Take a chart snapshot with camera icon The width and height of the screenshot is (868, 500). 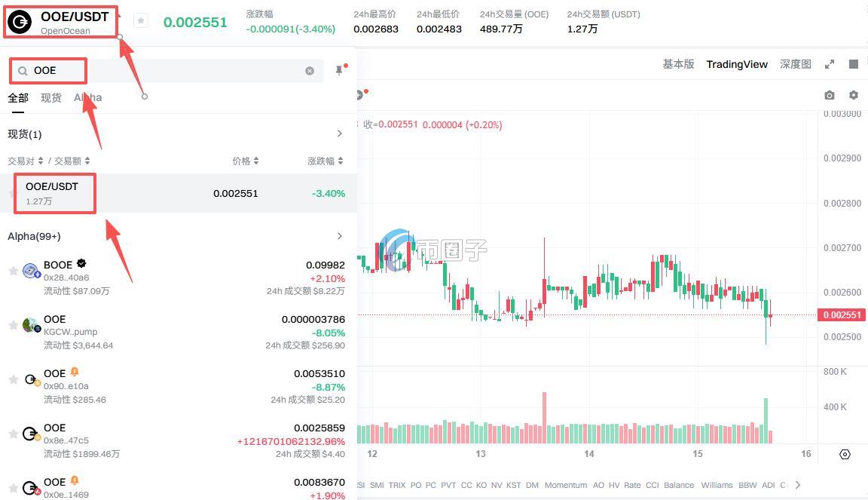tap(830, 96)
